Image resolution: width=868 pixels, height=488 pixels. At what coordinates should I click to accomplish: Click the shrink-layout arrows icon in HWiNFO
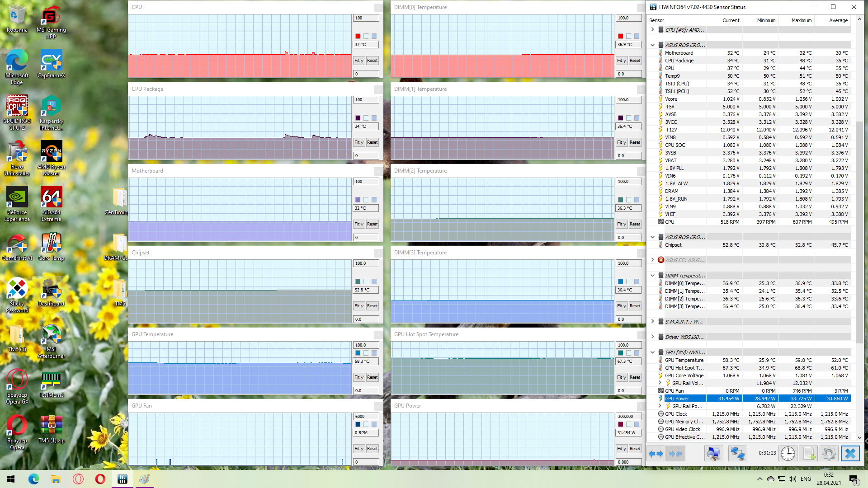click(x=675, y=453)
